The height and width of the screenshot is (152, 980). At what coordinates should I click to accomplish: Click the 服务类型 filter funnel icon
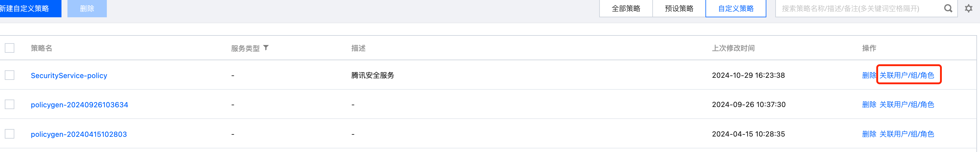pyautogui.click(x=266, y=48)
